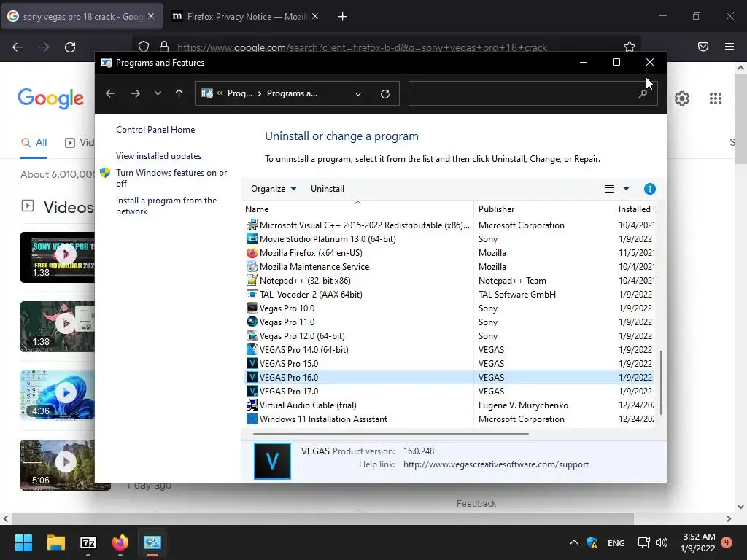Click the Notepad++ program icon
The height and width of the screenshot is (560, 747).
[x=252, y=281]
